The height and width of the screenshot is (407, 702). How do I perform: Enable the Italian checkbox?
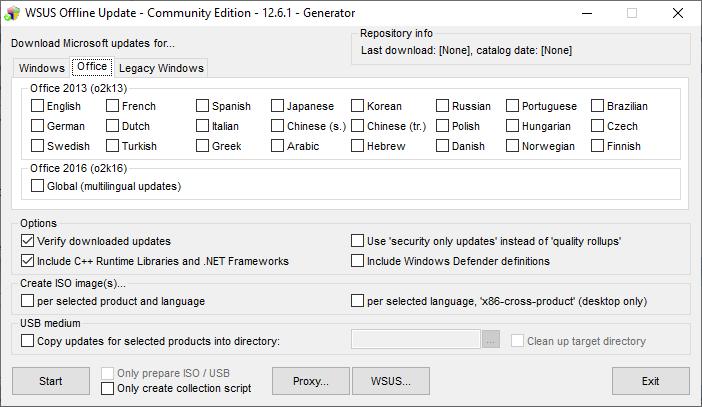202,126
